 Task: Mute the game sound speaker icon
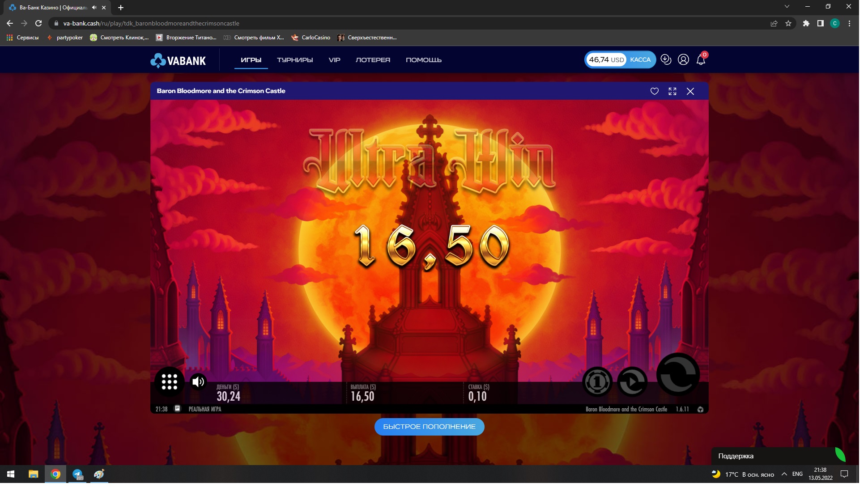coord(198,381)
